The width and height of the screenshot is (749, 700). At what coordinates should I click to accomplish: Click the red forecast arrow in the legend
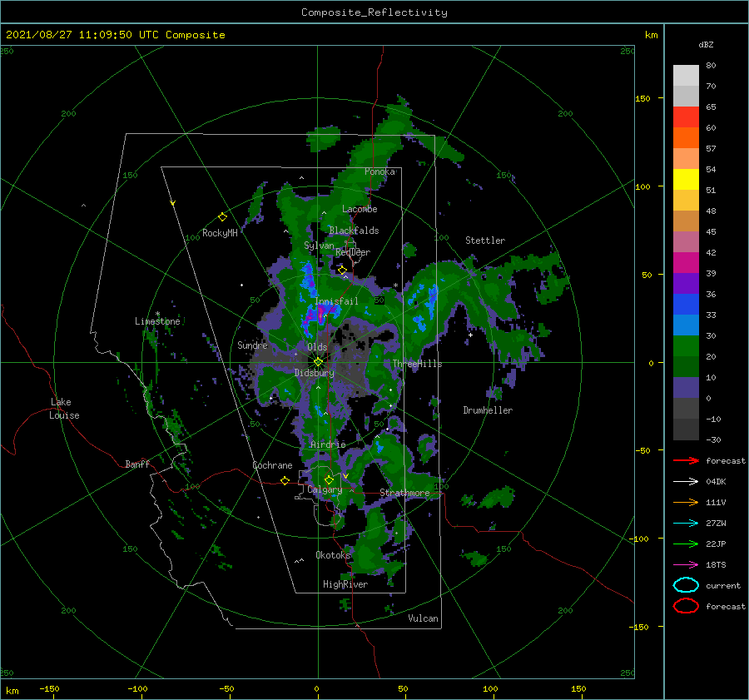[x=686, y=460]
